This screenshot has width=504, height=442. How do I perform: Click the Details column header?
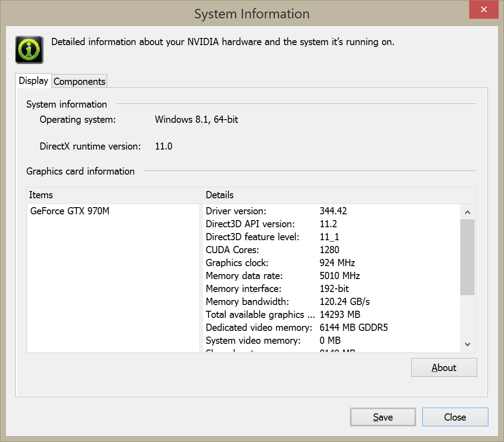pos(220,195)
